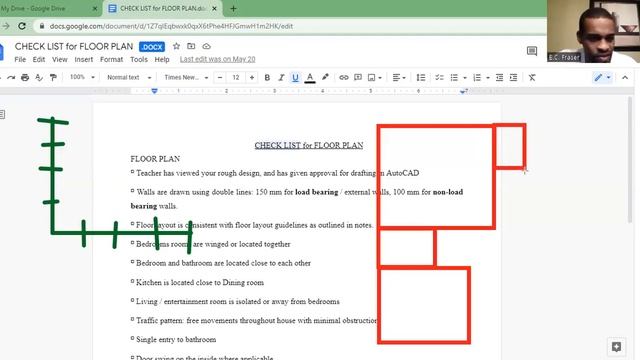The image size is (640, 360).
Task: Click 'Kitchen is located close to Dining room'
Action: [200, 282]
